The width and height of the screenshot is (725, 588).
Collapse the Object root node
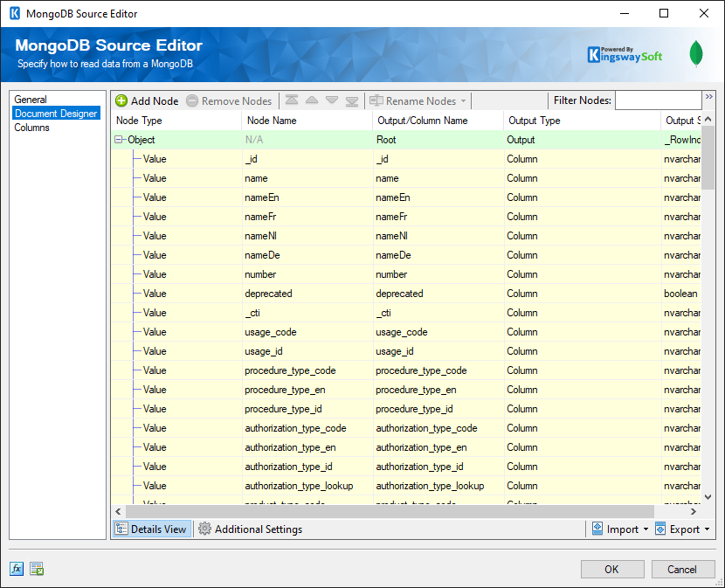click(119, 139)
